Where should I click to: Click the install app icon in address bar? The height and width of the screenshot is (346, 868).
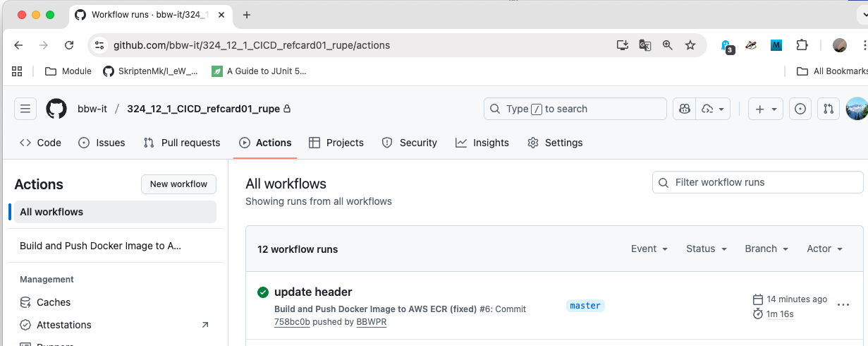pos(623,45)
